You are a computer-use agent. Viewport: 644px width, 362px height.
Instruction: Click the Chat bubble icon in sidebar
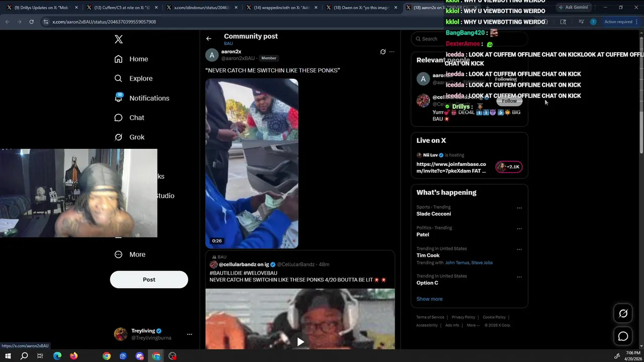(x=118, y=118)
